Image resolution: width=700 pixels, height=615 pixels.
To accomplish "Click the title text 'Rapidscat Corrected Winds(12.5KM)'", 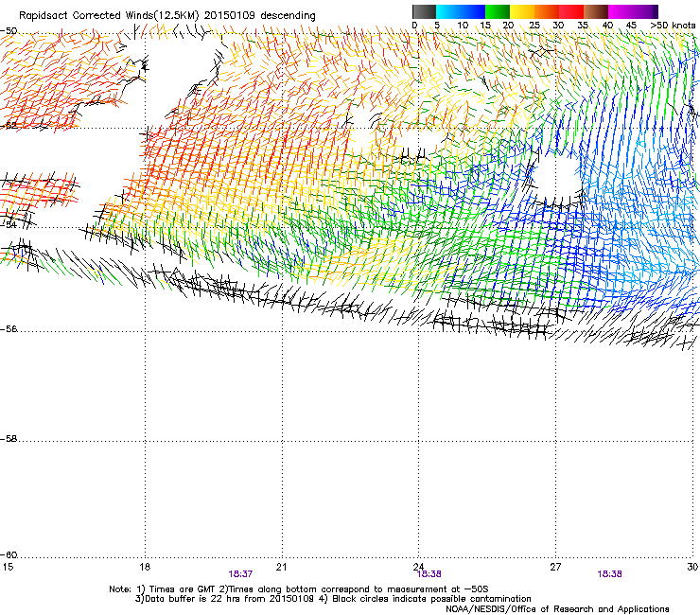I will coord(109,16).
